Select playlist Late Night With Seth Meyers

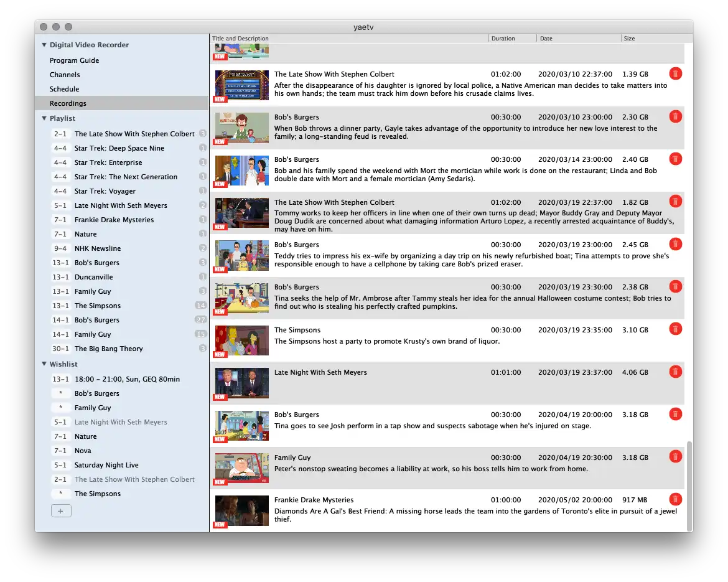pyautogui.click(x=121, y=205)
